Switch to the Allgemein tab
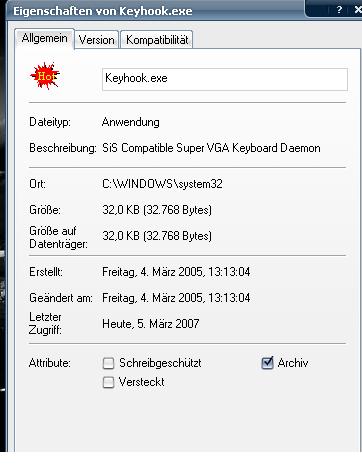362x475 pixels. click(x=44, y=39)
